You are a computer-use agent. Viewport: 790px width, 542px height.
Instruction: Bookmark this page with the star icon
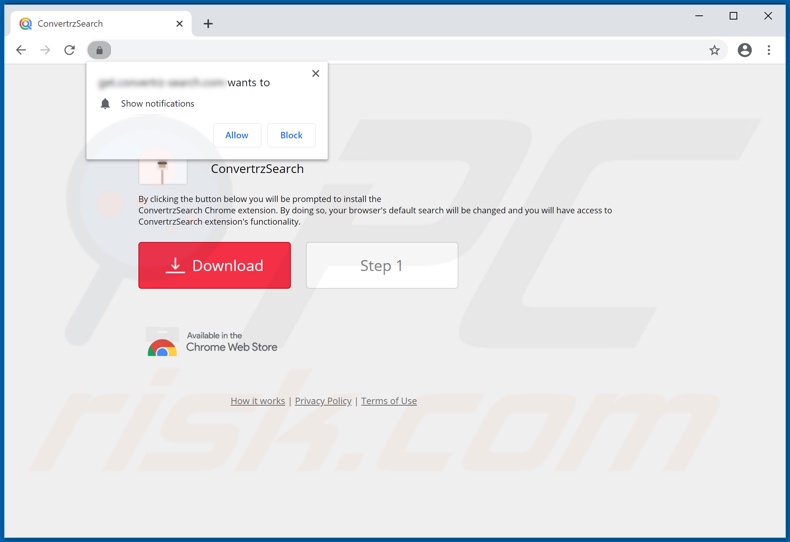click(714, 50)
